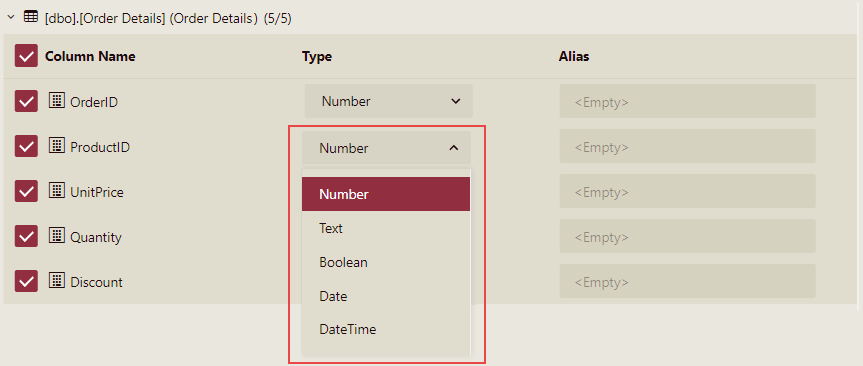Viewport: 863px width, 366px height.
Task: Click the UnitPrice column grid icon
Action: point(57,190)
